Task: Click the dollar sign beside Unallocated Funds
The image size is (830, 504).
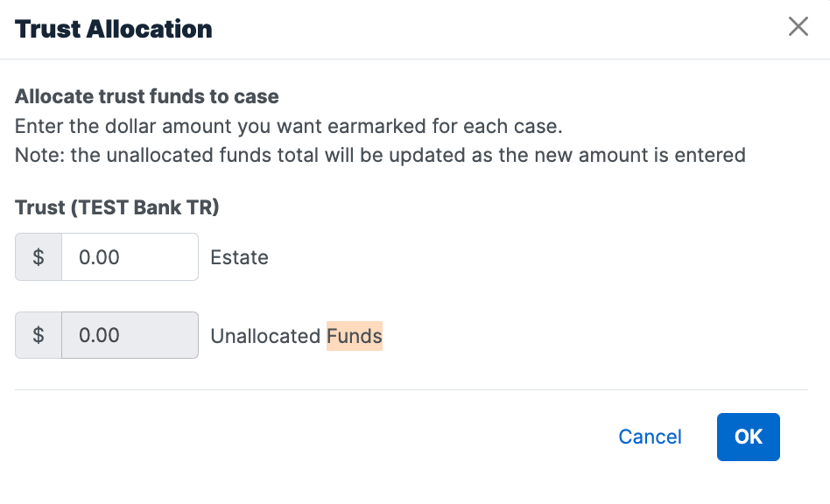Action: pyautogui.click(x=38, y=335)
